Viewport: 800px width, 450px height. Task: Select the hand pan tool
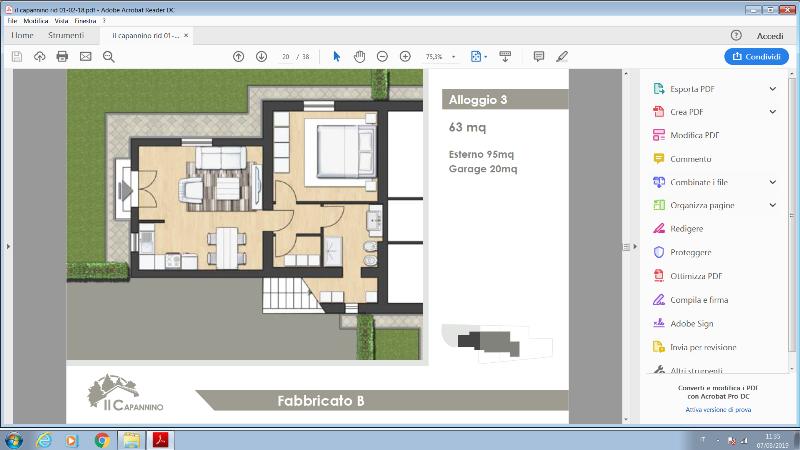[359, 57]
